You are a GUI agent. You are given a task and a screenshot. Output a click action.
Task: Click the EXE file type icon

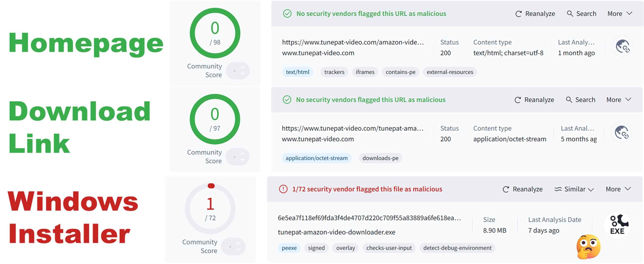617,225
